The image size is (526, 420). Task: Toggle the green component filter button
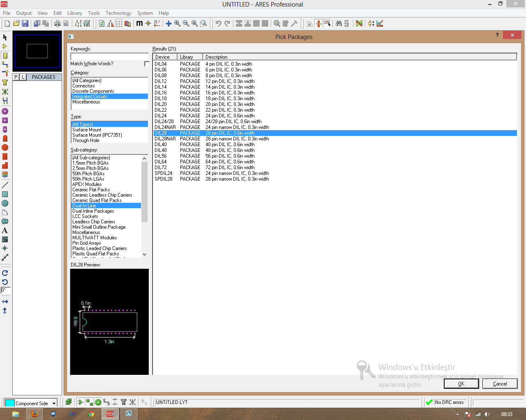point(81,402)
